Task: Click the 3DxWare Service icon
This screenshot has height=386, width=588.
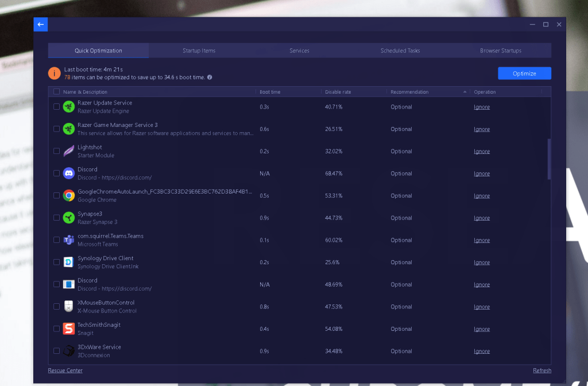Action: [69, 351]
